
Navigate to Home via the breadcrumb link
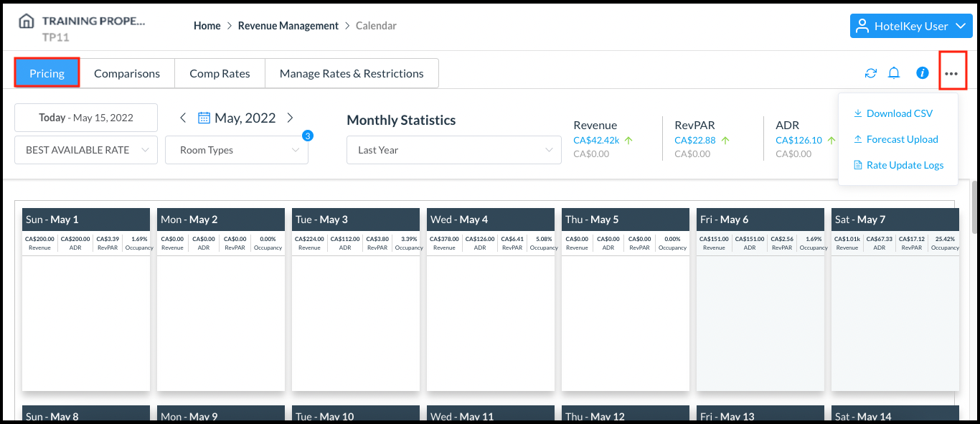207,25
